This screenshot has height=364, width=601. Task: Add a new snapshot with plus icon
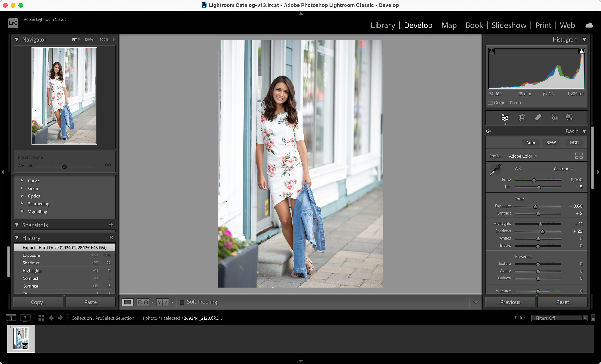pos(111,225)
